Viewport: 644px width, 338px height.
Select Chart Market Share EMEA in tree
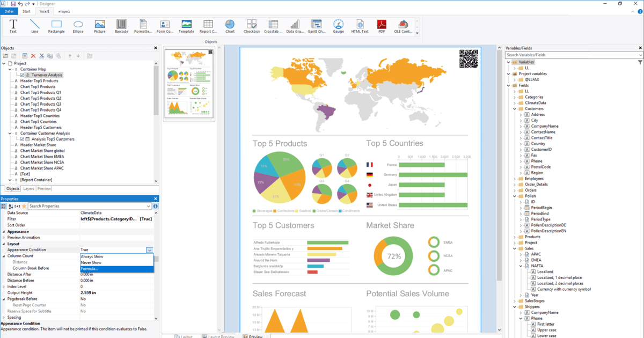[42, 157]
